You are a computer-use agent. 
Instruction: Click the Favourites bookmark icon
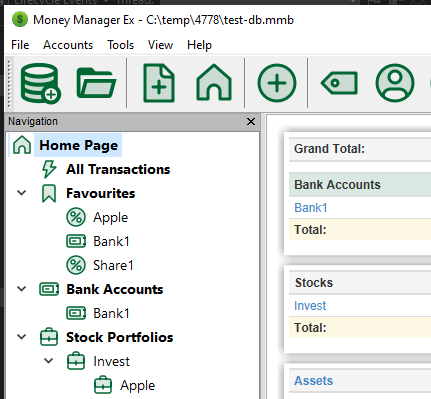coord(49,193)
